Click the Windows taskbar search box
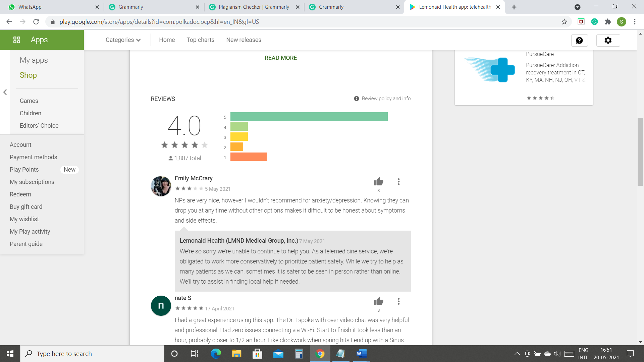 coord(92,354)
